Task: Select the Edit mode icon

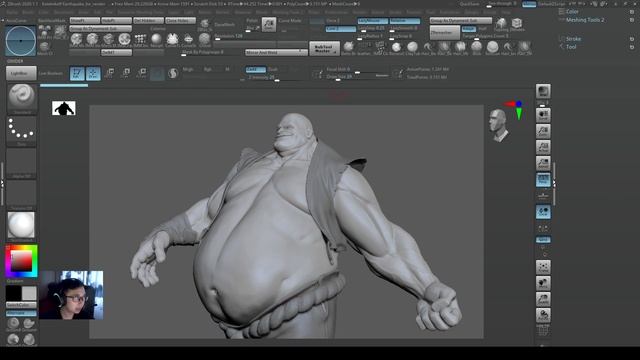Action: coord(77,73)
